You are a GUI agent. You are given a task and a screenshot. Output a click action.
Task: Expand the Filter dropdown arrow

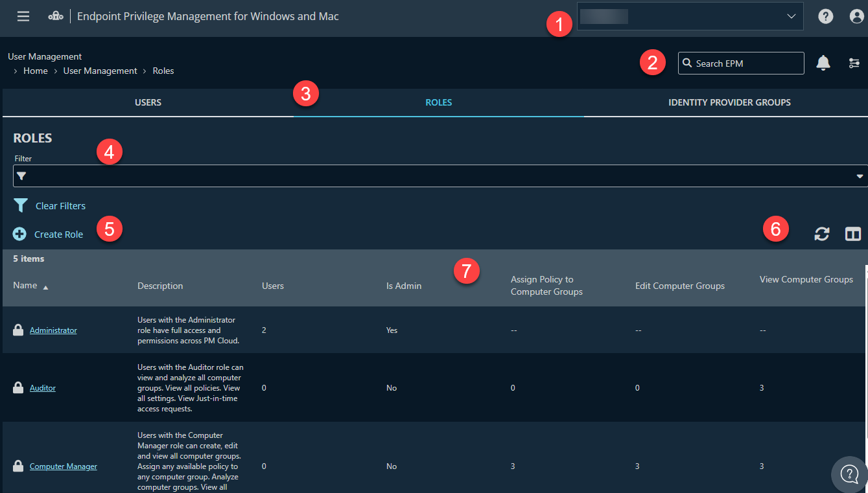[860, 176]
